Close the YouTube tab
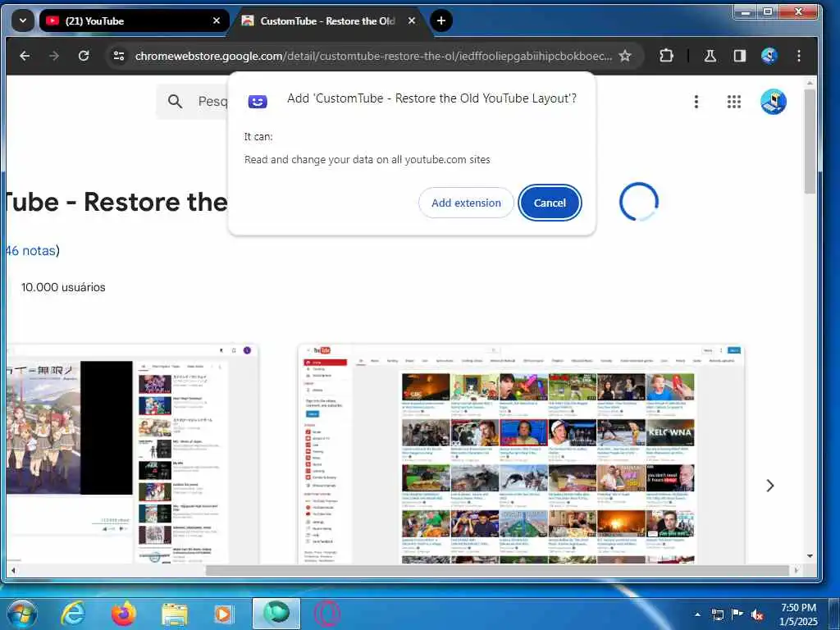Image resolution: width=840 pixels, height=630 pixels. point(217,21)
